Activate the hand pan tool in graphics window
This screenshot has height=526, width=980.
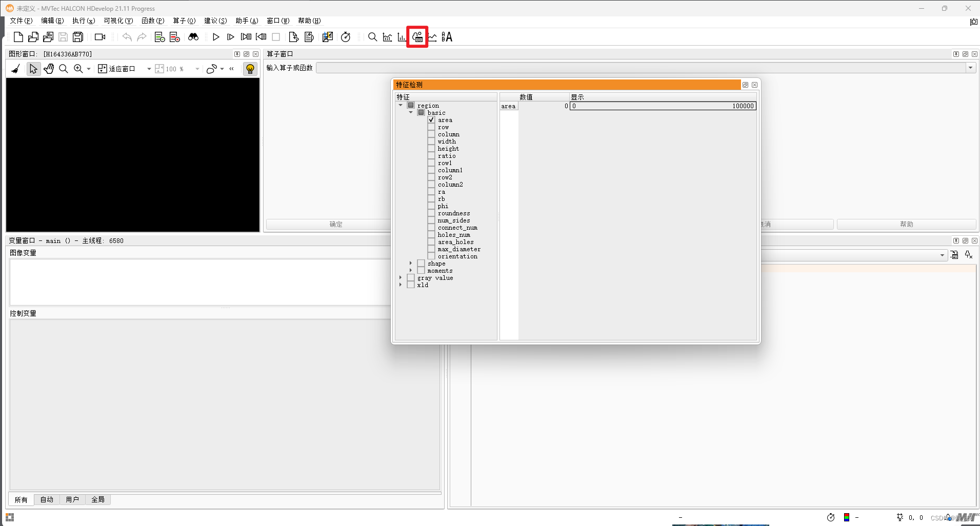click(x=48, y=68)
